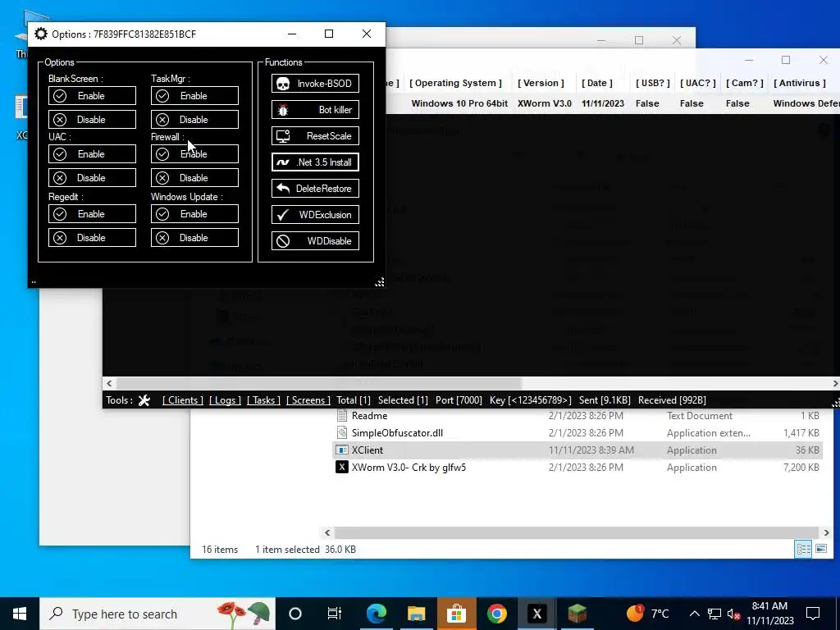Sort by [ USB? ] column header

[652, 83]
